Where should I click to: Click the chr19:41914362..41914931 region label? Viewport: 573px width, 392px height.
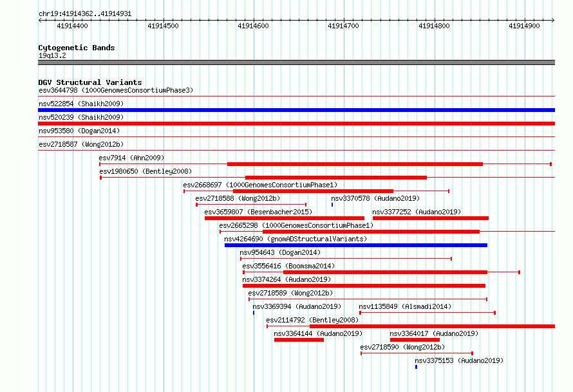85,14
